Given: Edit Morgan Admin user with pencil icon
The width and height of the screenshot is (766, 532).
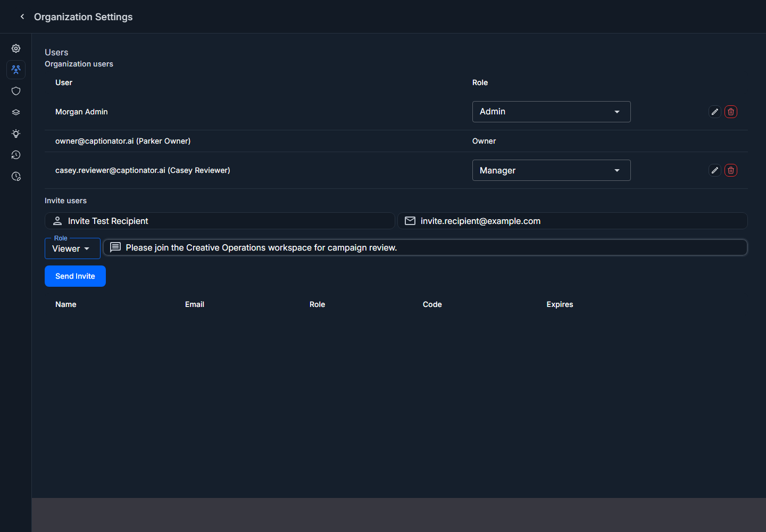Looking at the screenshot, I should click(715, 112).
